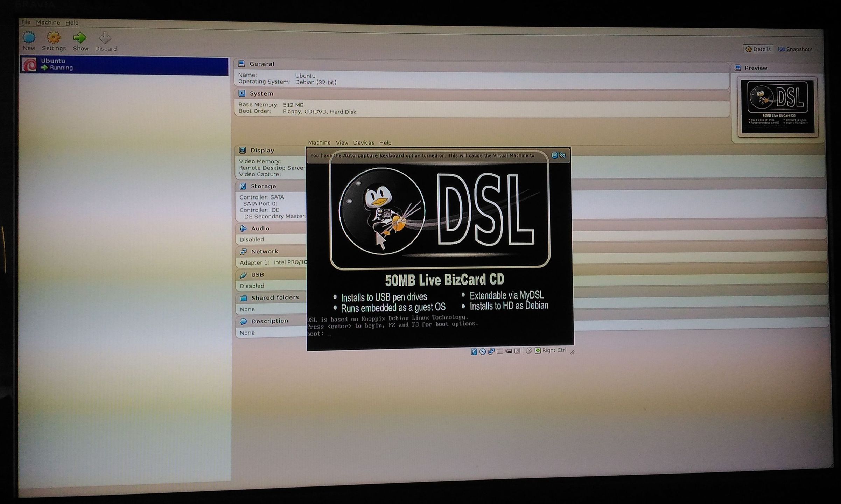Viewport: 841px width, 504px height.
Task: Click the mouse integration status icon
Action: tap(529, 350)
